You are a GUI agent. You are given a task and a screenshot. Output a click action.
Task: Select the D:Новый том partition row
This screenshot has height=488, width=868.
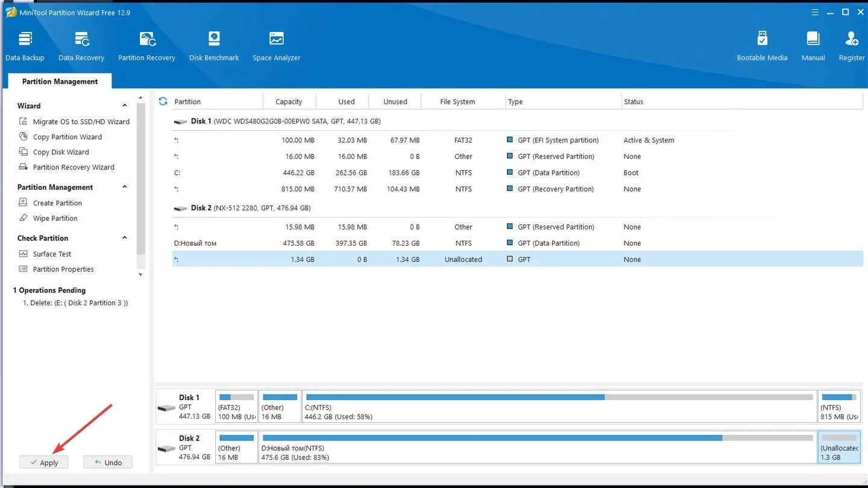pos(518,243)
